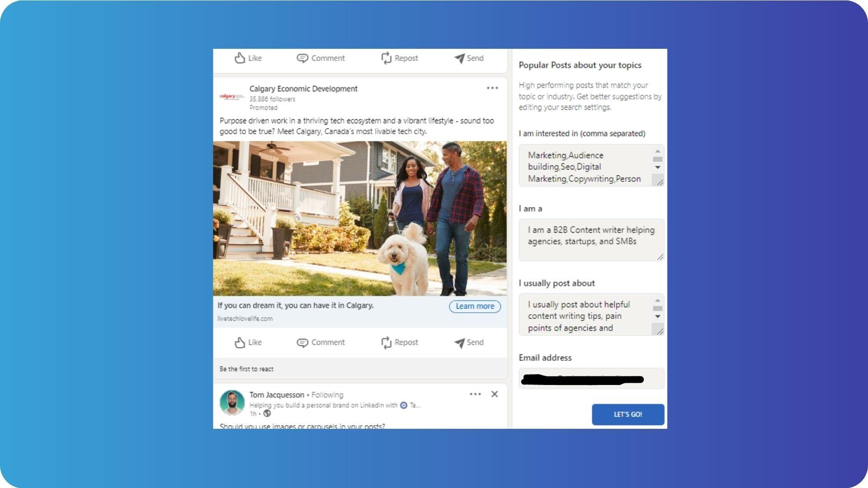Open Calgary Economic Development page name
The image size is (868, 488).
click(303, 89)
